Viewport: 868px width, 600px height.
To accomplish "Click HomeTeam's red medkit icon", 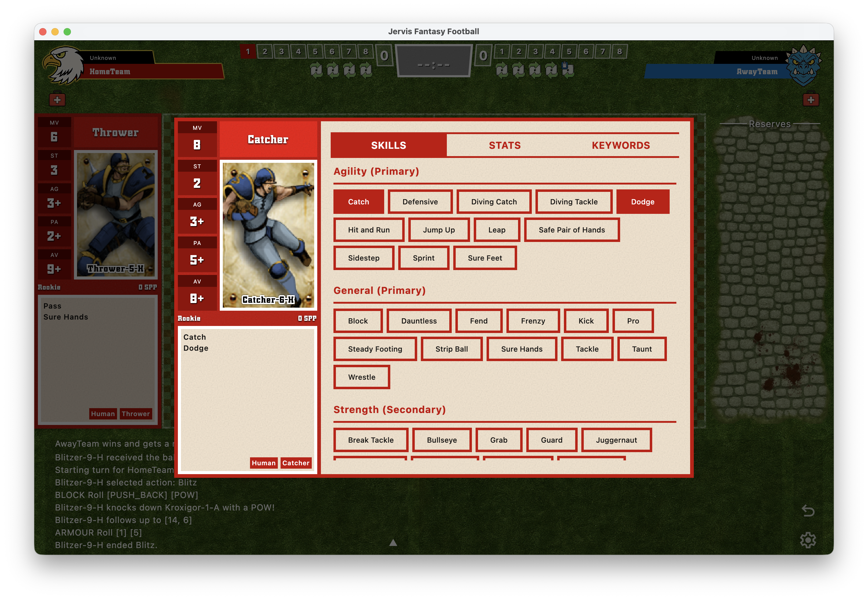I will click(x=57, y=99).
